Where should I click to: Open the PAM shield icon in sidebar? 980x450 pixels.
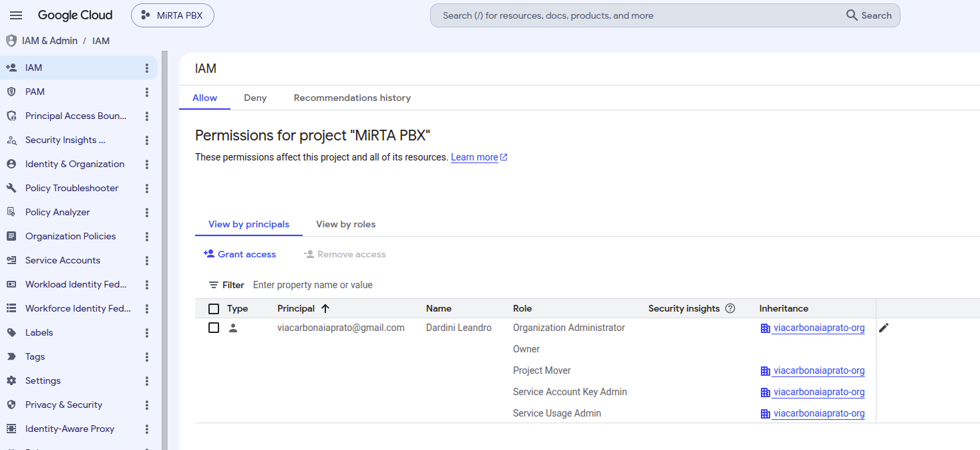(x=11, y=92)
